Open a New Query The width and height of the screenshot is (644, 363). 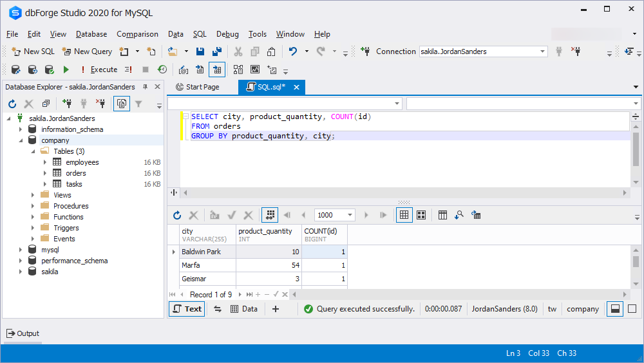pos(87,51)
